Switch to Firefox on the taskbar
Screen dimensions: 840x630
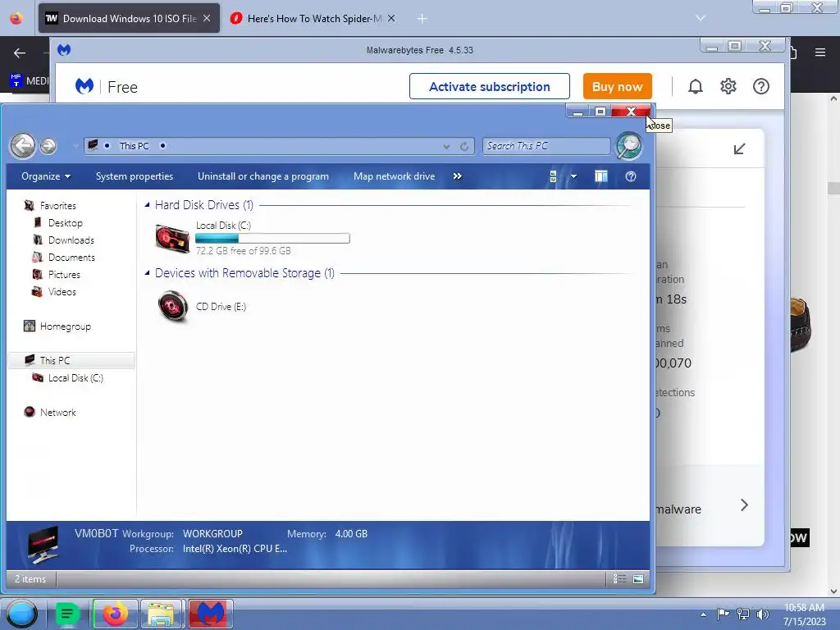coord(115,614)
